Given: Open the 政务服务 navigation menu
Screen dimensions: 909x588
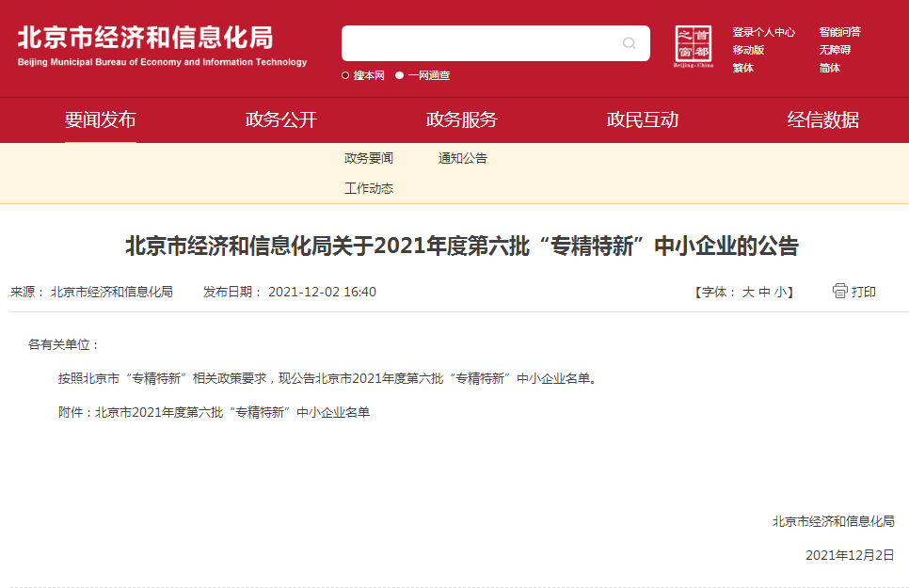Looking at the screenshot, I should (x=462, y=119).
